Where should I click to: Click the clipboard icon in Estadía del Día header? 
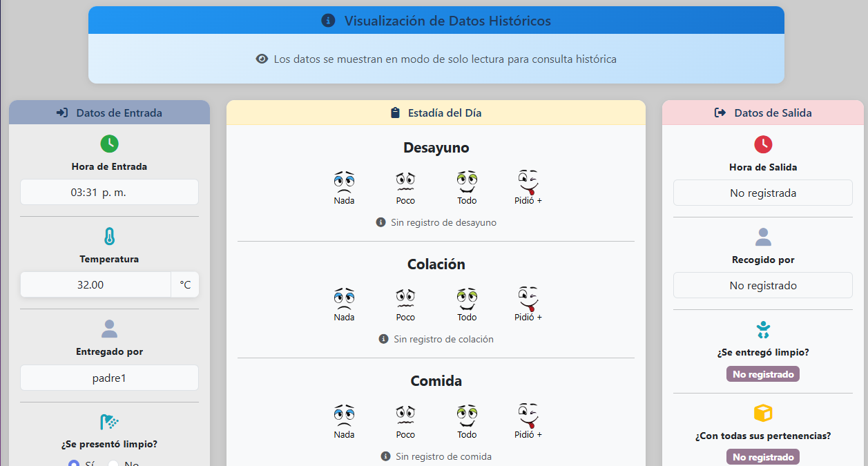(396, 112)
